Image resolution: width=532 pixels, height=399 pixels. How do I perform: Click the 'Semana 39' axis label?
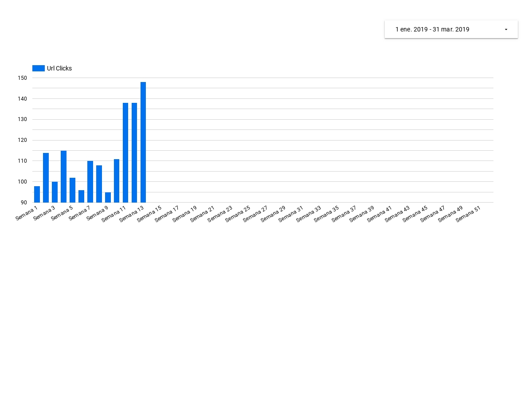[x=362, y=213]
